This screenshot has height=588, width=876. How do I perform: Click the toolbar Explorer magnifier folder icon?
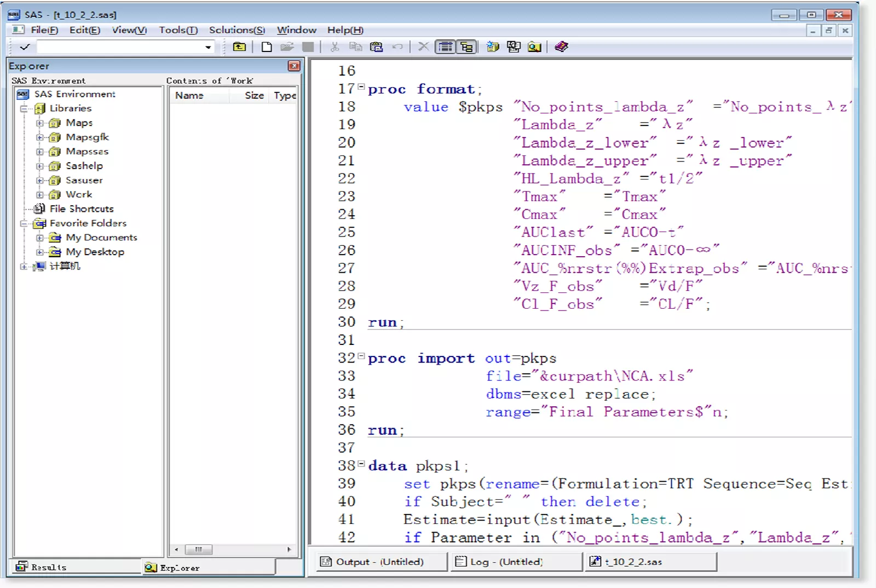pos(534,47)
